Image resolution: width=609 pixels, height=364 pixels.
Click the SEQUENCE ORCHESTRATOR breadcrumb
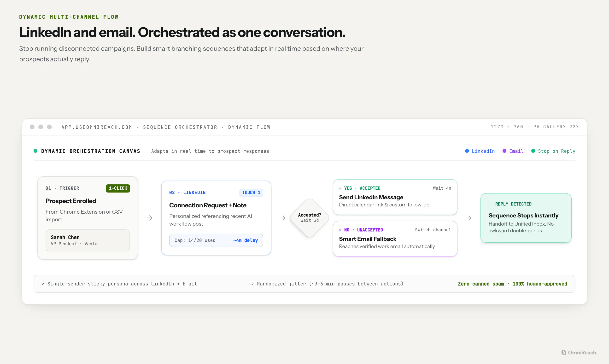point(180,127)
